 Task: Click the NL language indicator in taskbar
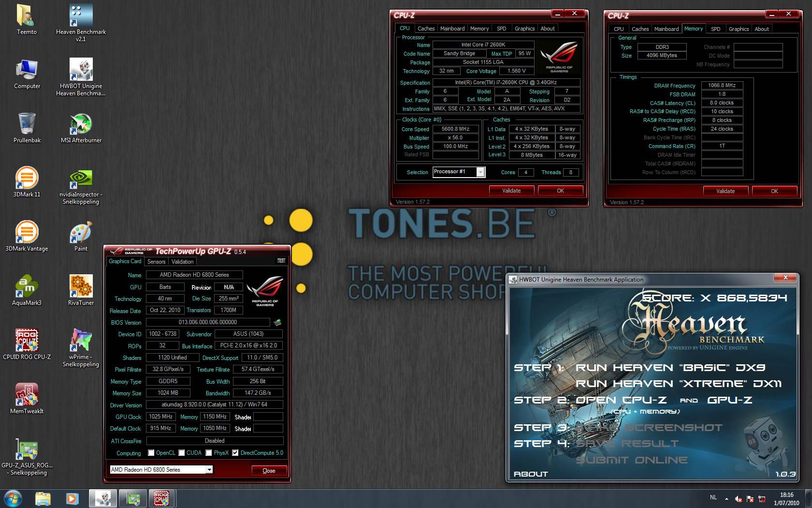[713, 497]
